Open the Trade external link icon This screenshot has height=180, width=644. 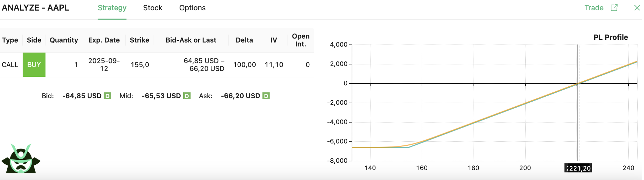[x=614, y=8]
